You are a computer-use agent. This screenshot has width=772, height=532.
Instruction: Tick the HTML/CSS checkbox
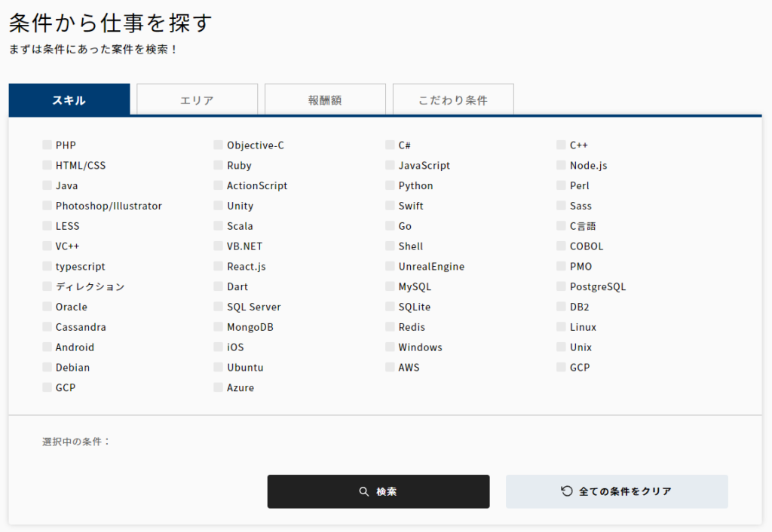coord(47,165)
